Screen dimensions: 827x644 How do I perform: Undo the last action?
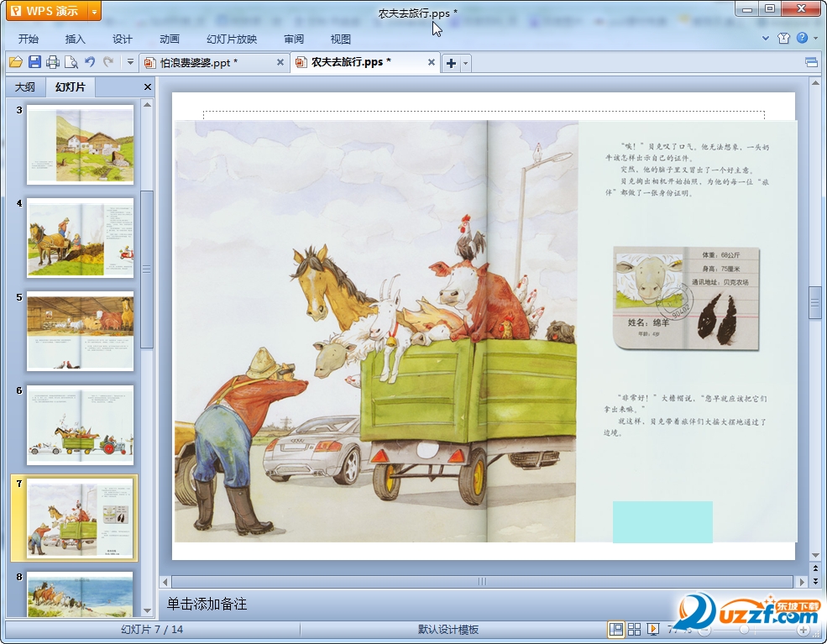pyautogui.click(x=90, y=62)
